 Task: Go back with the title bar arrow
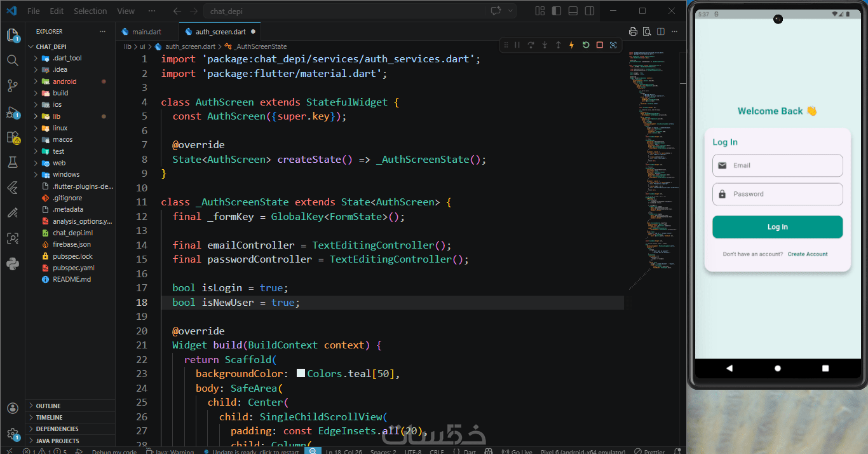coord(177,11)
